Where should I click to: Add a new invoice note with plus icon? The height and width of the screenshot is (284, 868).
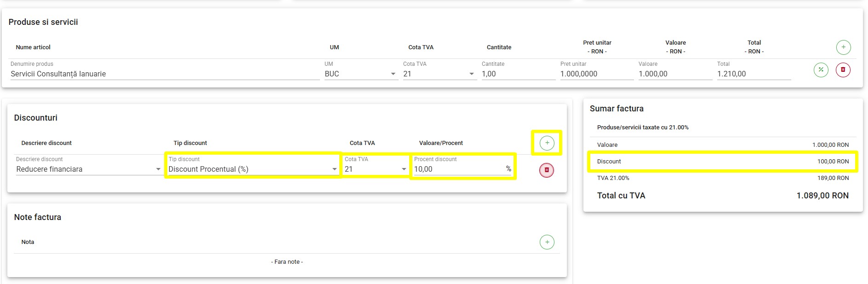click(x=547, y=242)
